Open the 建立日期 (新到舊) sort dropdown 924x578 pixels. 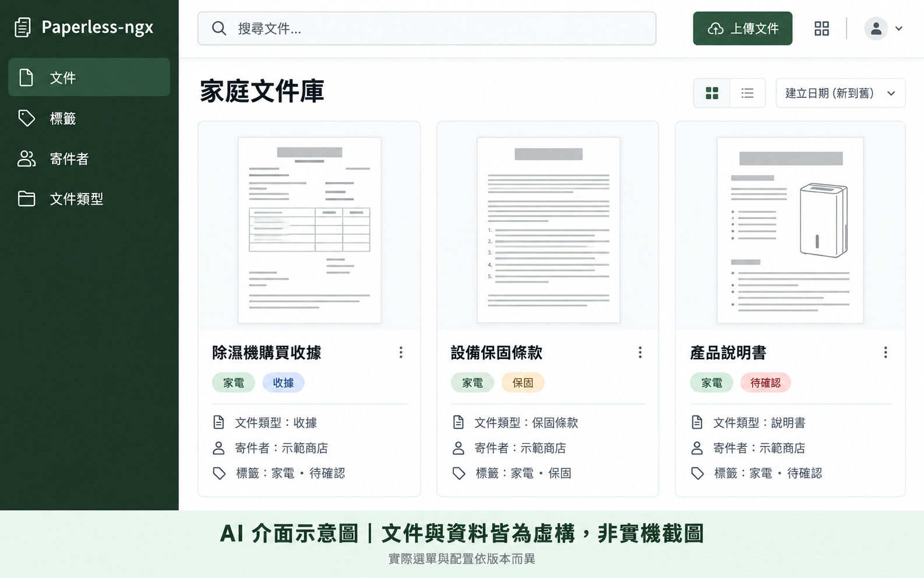[841, 93]
